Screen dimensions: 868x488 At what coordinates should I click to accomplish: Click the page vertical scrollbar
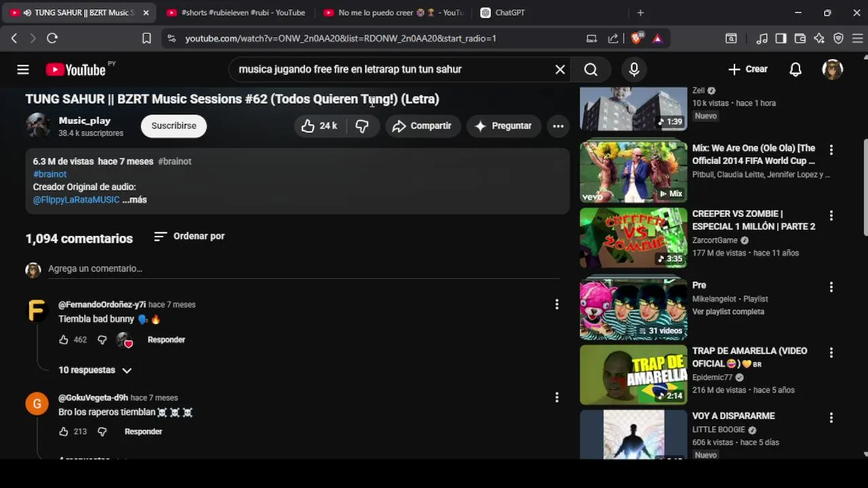[x=865, y=188]
